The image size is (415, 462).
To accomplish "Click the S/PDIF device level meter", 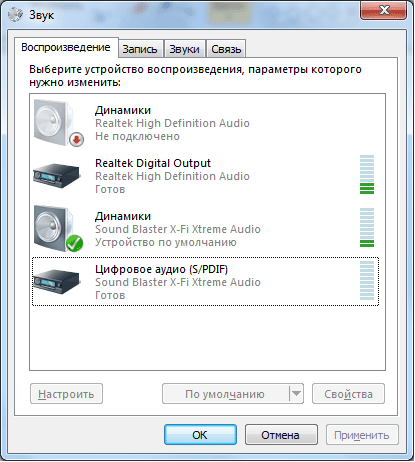I will (367, 281).
